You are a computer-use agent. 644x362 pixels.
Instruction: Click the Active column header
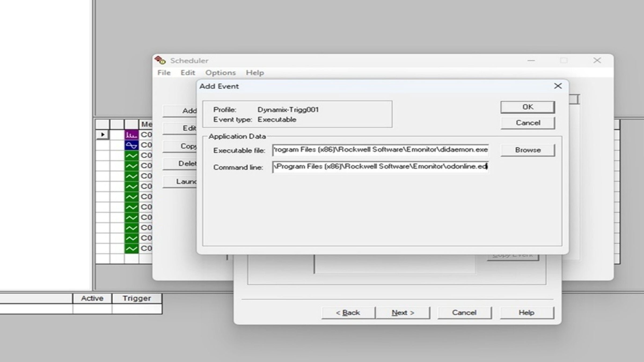[92, 298]
